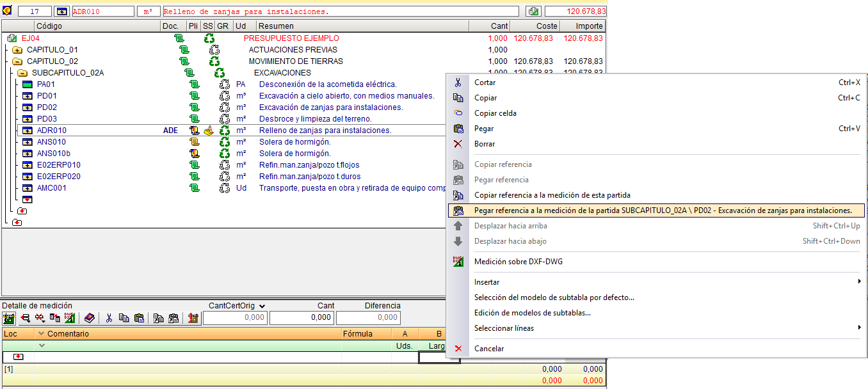Click the copy icon in measurement toolbar

click(x=124, y=318)
